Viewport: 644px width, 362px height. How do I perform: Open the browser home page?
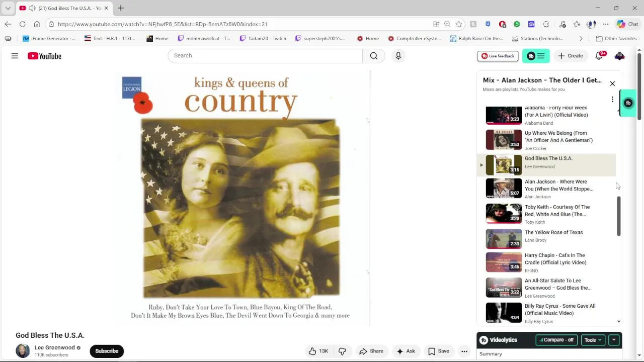pos(37,24)
